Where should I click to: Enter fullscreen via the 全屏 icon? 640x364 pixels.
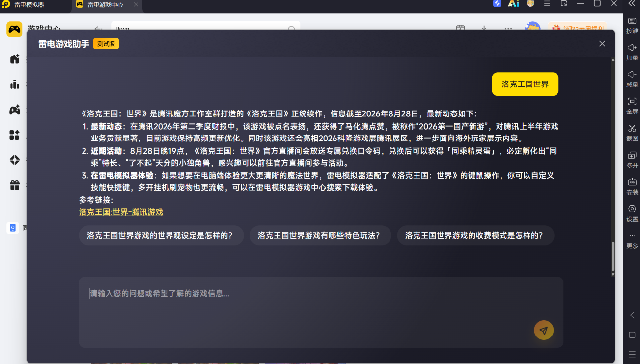pos(632,106)
